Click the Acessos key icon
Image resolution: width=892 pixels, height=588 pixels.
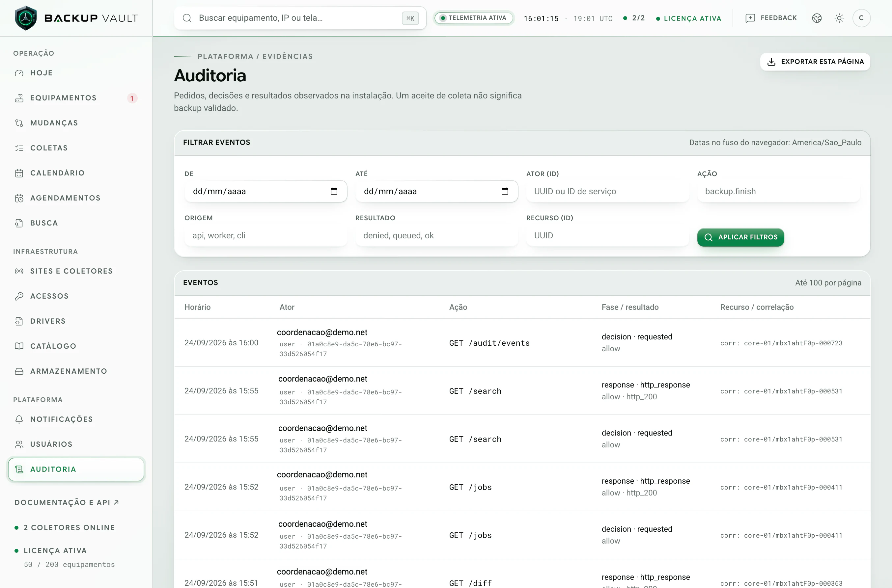point(19,296)
